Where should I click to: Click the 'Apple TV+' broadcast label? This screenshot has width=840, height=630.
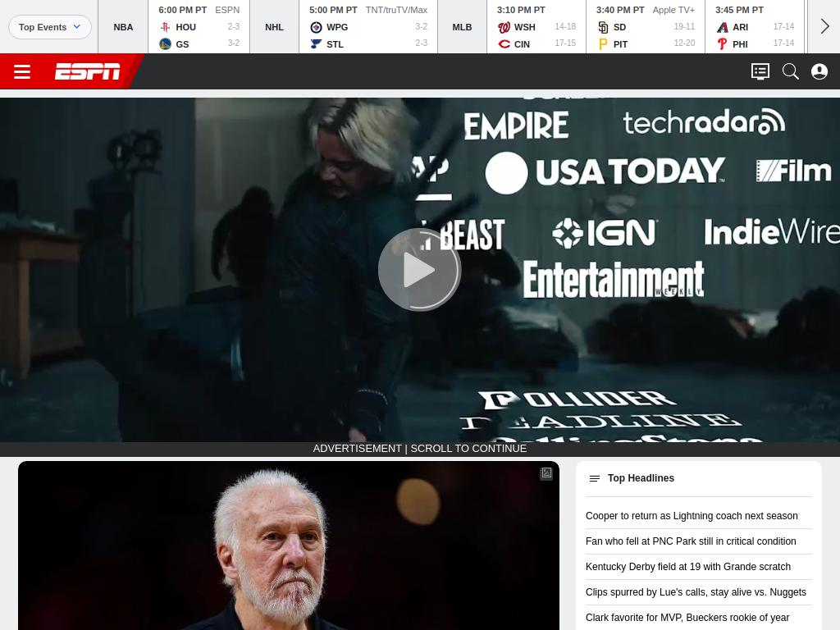pyautogui.click(x=673, y=10)
